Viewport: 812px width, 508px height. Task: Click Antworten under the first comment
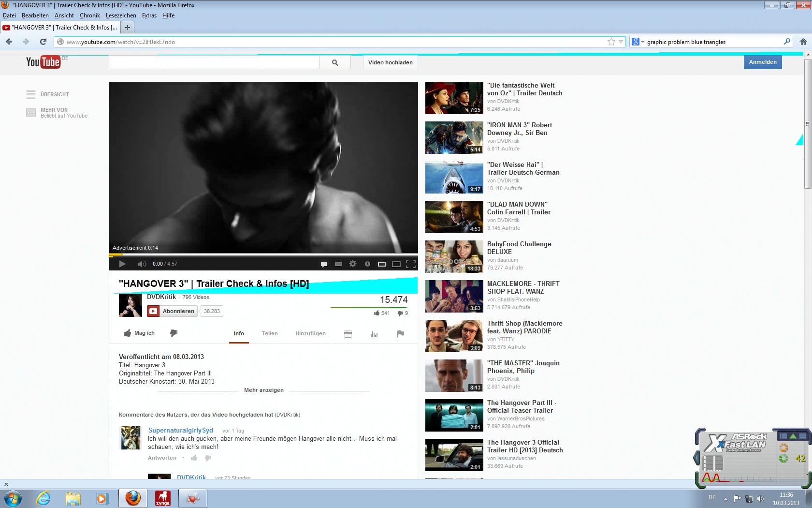(x=162, y=458)
